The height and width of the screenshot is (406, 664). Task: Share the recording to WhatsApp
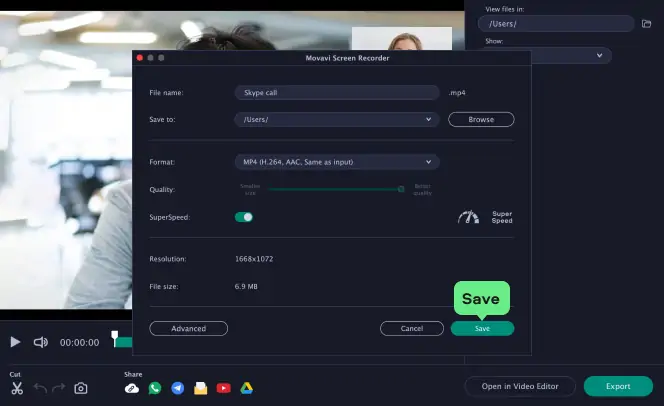(x=155, y=388)
